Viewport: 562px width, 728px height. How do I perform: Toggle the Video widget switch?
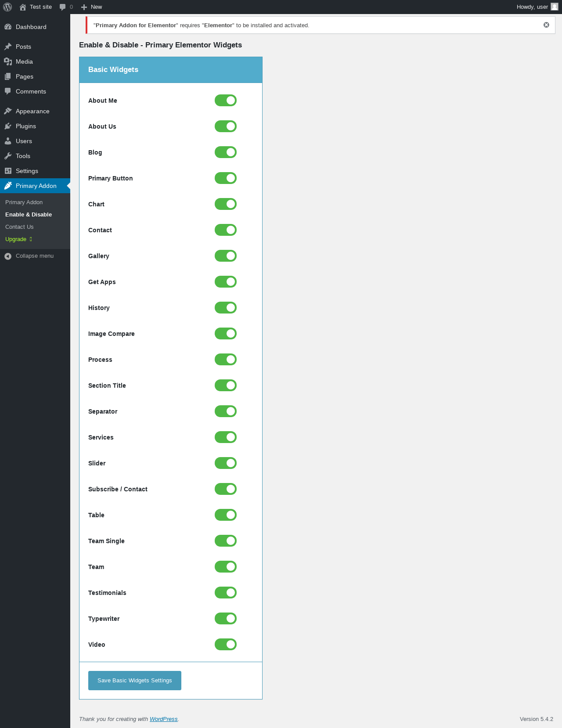coord(226,645)
